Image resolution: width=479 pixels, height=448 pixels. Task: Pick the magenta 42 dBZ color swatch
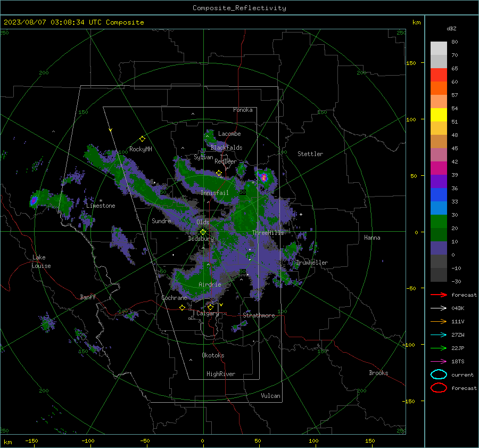tap(439, 168)
